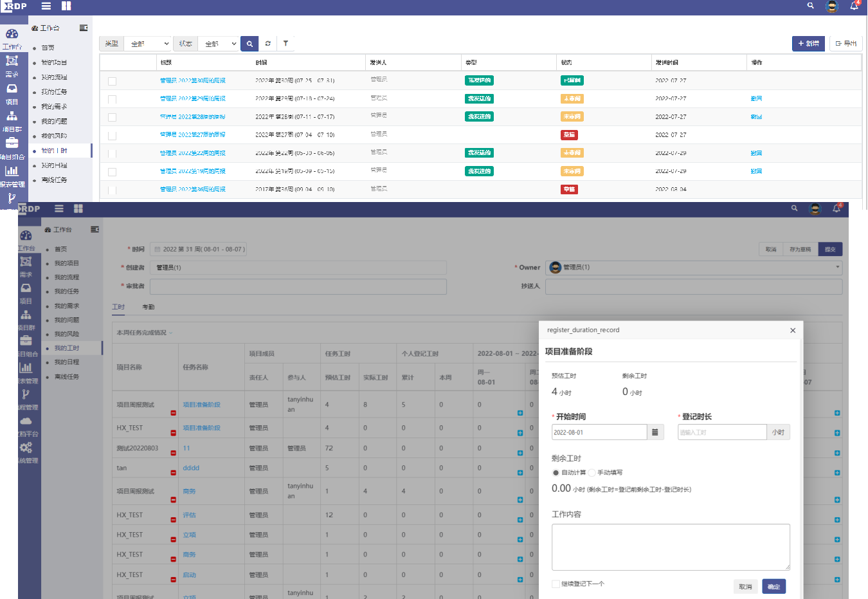Click the blue search button beside the 状态 filter
The height and width of the screenshot is (599, 868).
coord(249,44)
